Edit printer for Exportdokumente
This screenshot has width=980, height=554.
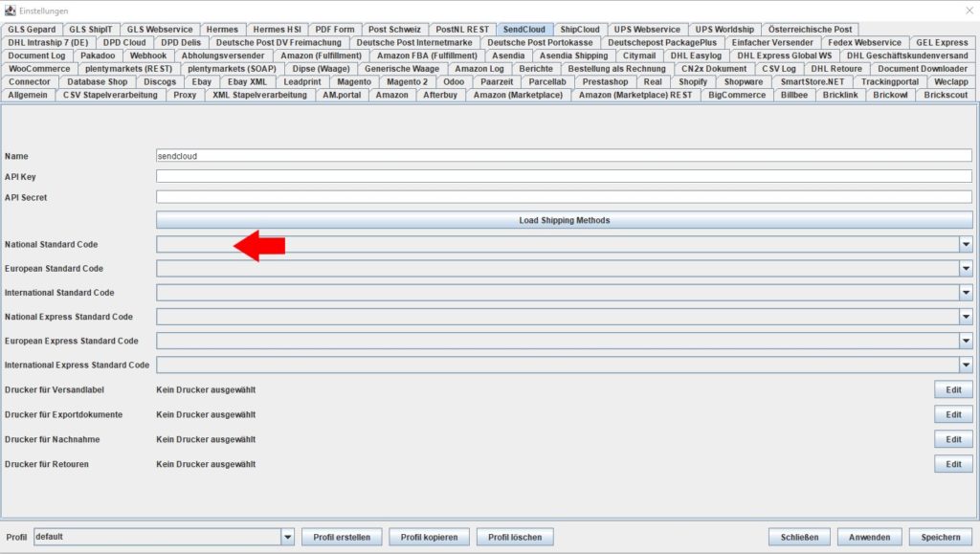(953, 414)
